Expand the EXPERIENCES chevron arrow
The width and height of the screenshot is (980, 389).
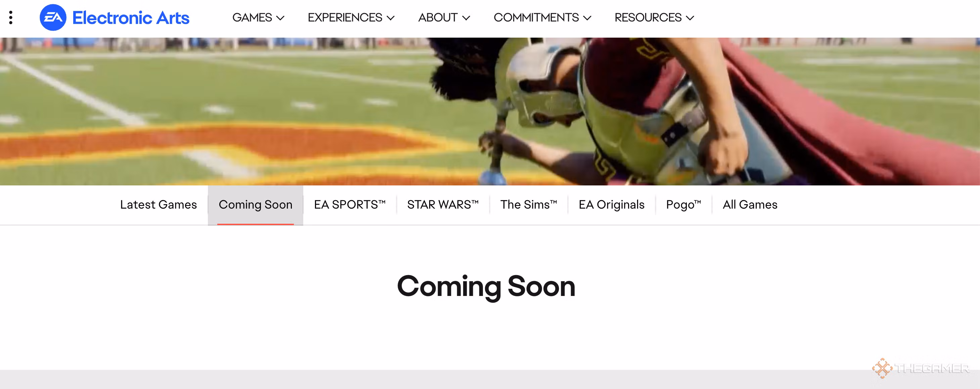click(391, 18)
